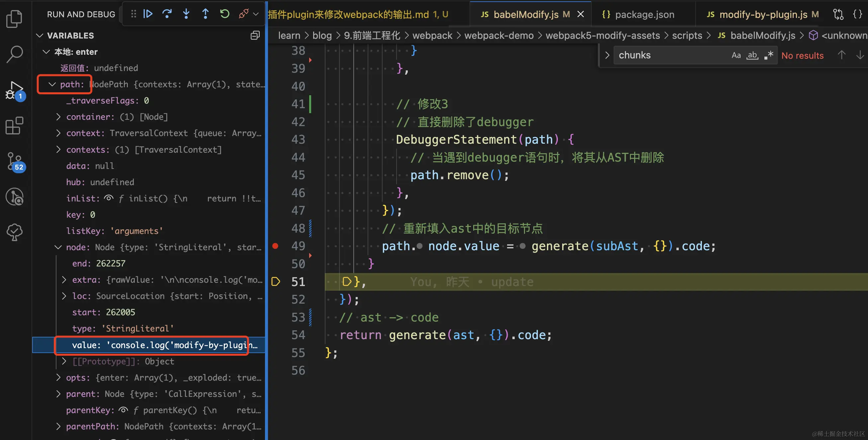Click the breakpoint dot on line 49
The height and width of the screenshot is (440, 868).
click(x=275, y=246)
